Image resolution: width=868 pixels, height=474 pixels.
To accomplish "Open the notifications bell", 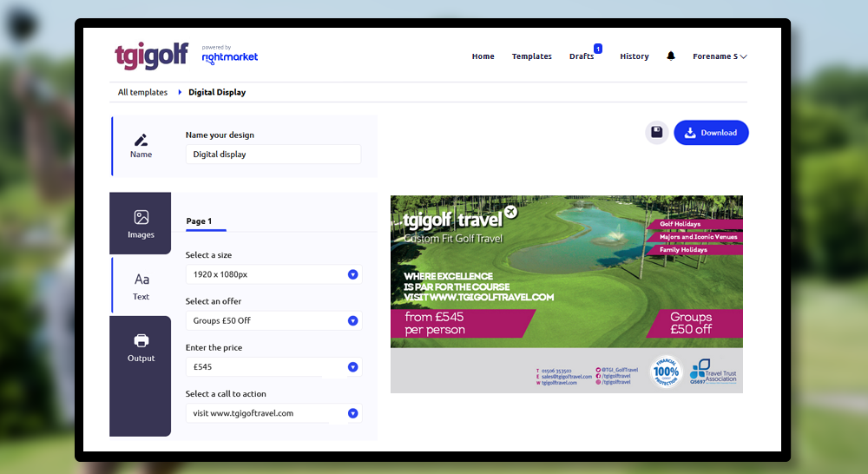I will (670, 56).
